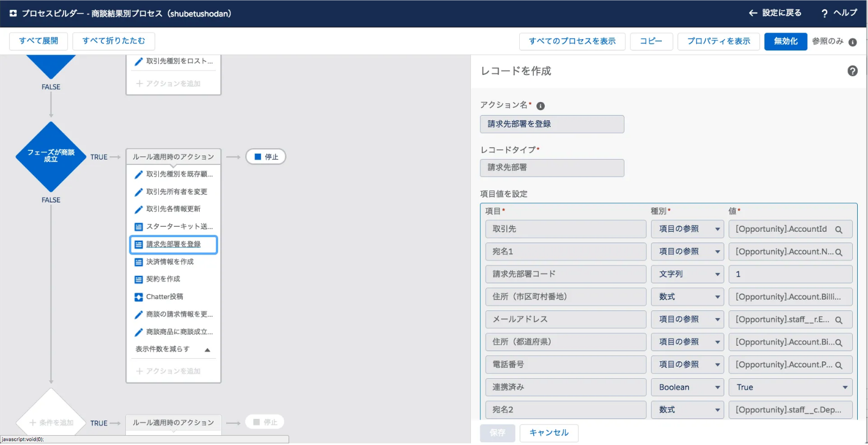Click the help question mark icon in panel
Screen dimensions: 868x445
[x=852, y=71]
